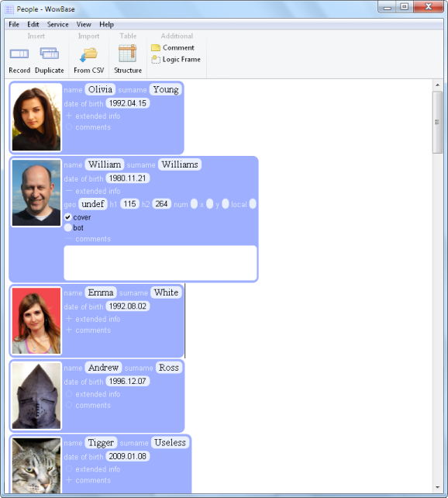Add a Comment element

coord(173,47)
